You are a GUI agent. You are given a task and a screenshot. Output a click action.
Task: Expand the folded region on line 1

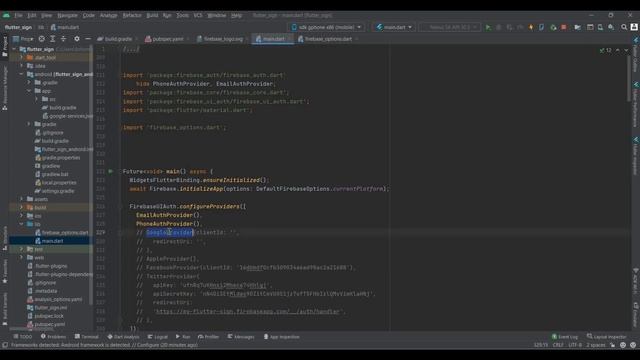131,49
